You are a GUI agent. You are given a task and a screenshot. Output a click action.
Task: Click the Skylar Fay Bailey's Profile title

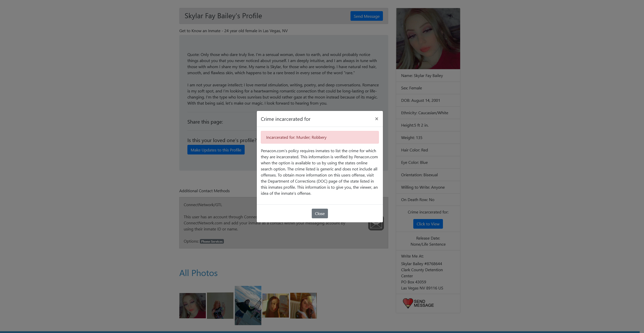click(223, 16)
